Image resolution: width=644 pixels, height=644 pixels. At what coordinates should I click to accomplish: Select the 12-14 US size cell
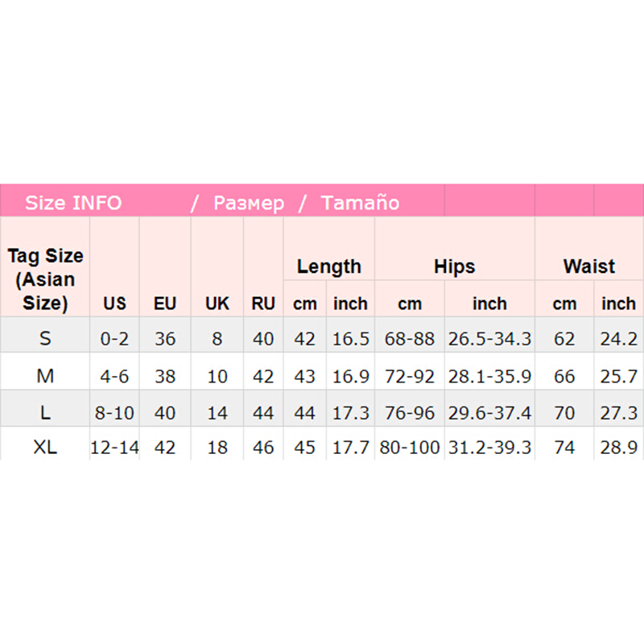point(115,448)
